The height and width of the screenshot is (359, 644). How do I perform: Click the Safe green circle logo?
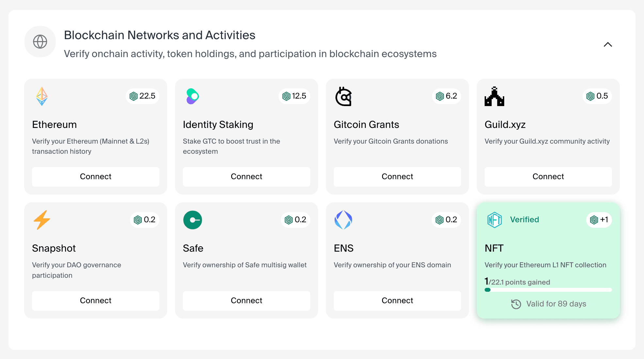pos(193,220)
